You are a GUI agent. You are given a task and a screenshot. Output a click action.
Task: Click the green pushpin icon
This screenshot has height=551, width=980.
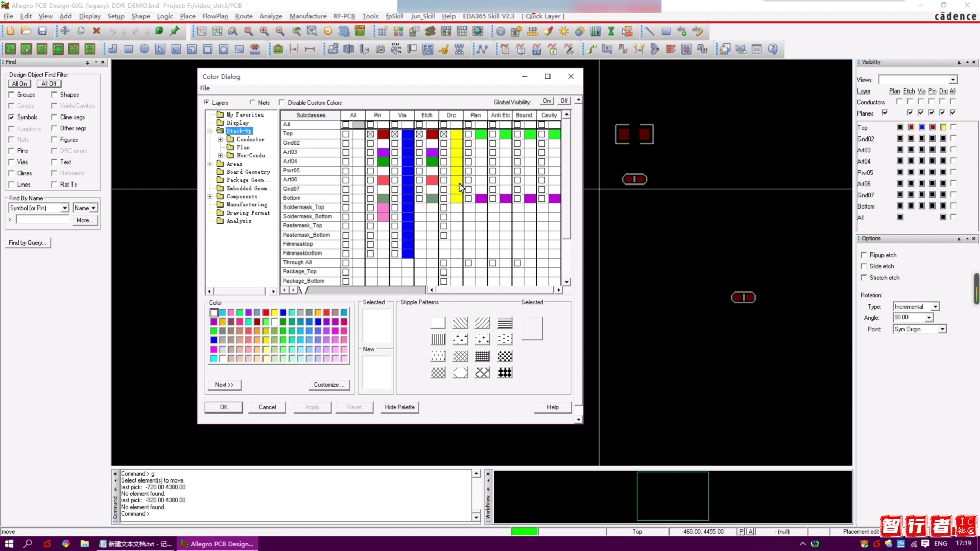pos(175,31)
